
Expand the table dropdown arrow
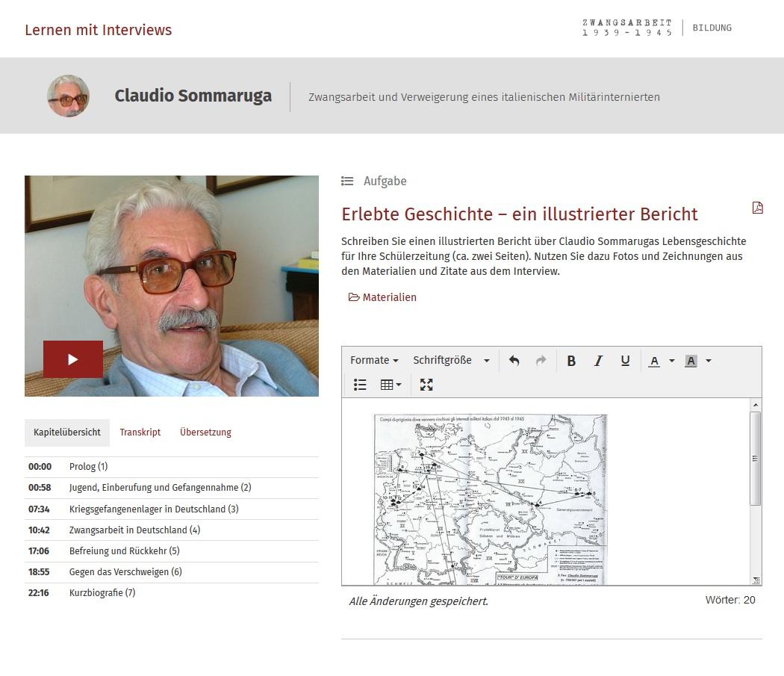pos(399,384)
